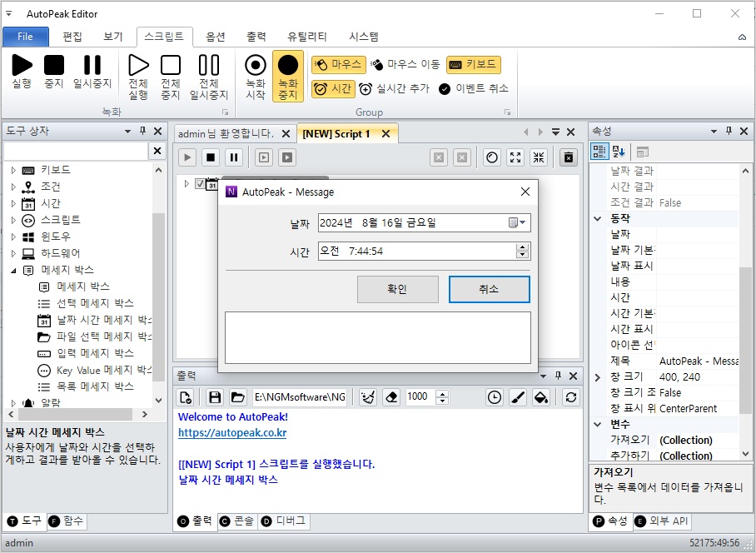Click the 취소 button in Message dialog
Image resolution: width=756 pixels, height=553 pixels.
489,289
